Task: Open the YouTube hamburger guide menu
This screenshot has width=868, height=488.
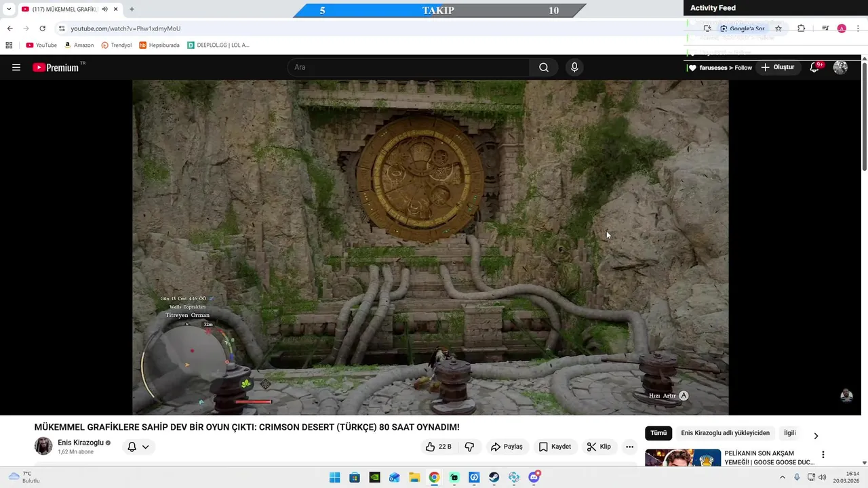Action: pyautogui.click(x=16, y=67)
